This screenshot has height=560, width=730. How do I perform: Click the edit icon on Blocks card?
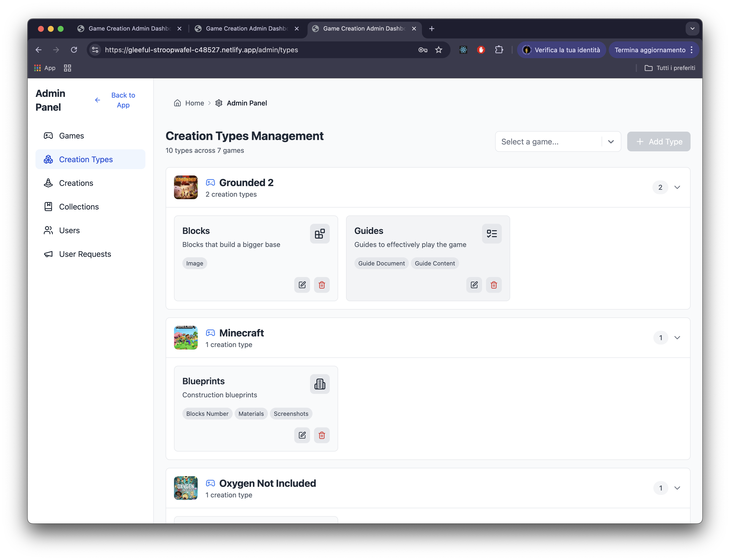pos(302,285)
